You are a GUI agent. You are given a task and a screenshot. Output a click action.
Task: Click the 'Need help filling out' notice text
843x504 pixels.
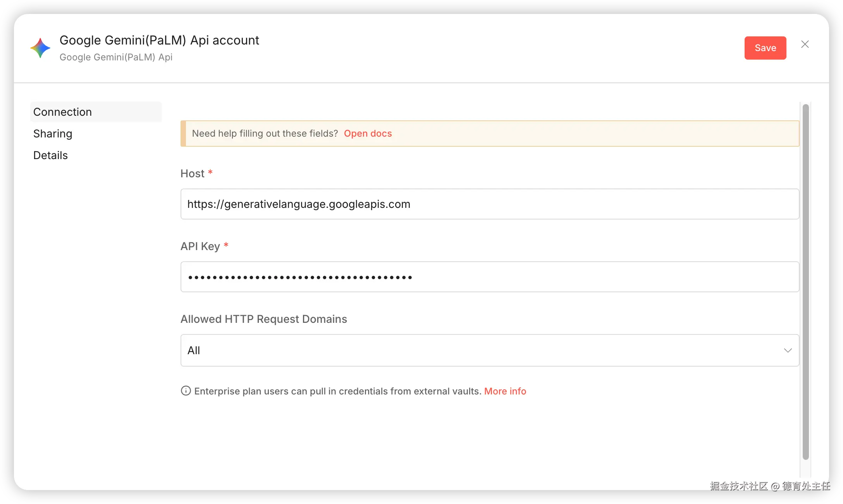[265, 134]
